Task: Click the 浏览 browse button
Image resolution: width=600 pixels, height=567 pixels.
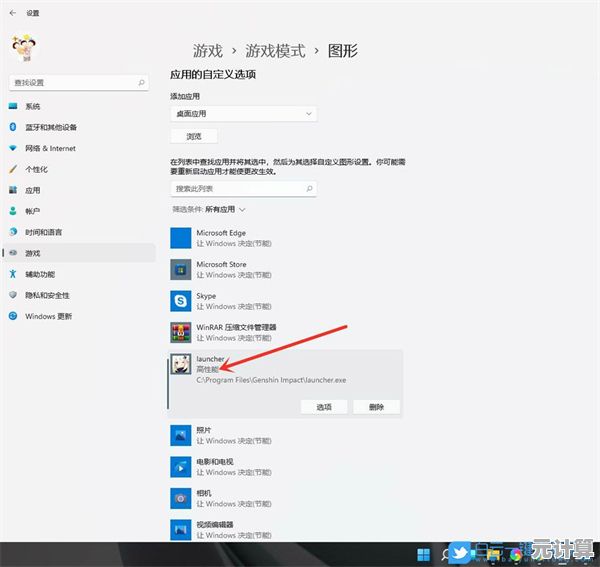Action: (x=194, y=136)
